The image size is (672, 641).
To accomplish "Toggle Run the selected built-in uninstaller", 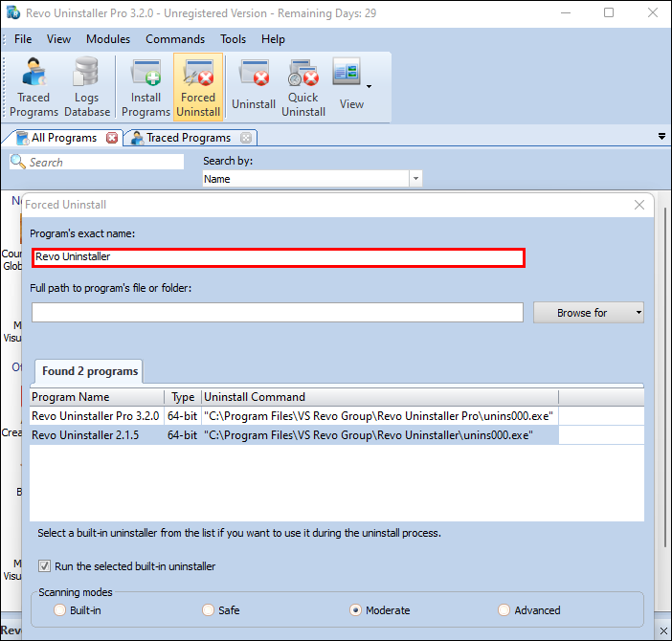I will tap(44, 566).
